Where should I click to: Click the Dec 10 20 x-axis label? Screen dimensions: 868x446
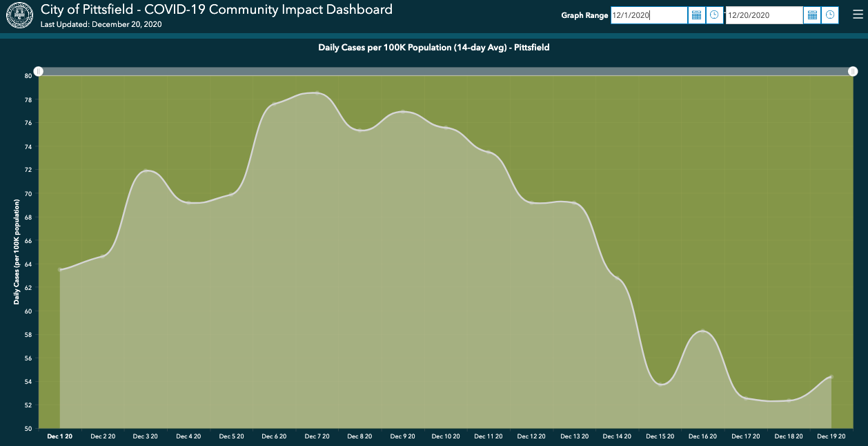pos(446,436)
